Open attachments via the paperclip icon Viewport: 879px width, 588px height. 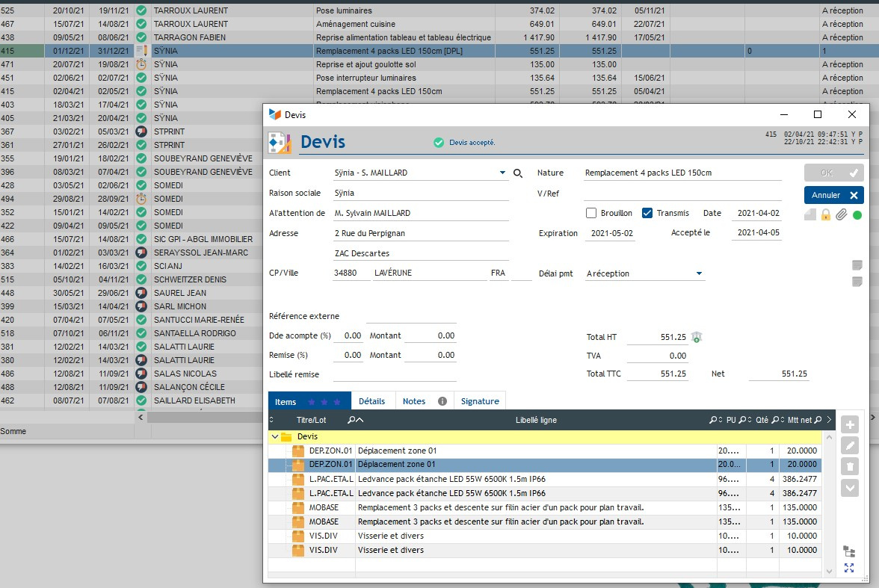coord(841,215)
